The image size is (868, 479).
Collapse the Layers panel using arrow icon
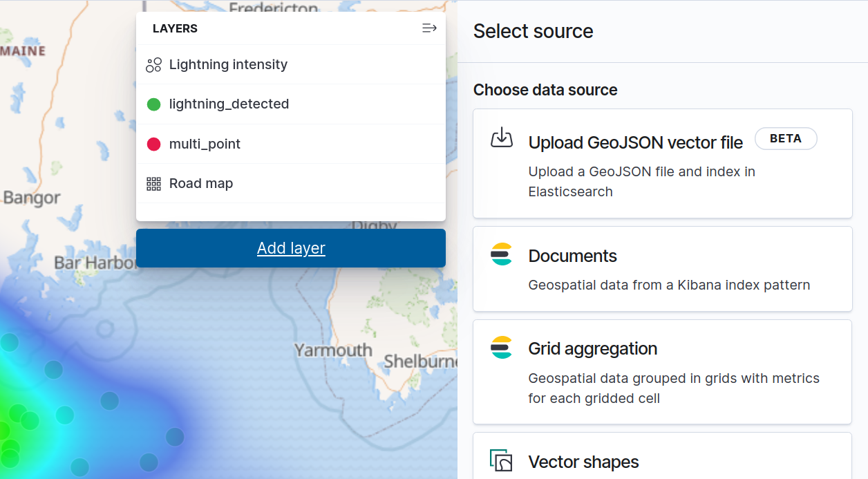coord(429,28)
